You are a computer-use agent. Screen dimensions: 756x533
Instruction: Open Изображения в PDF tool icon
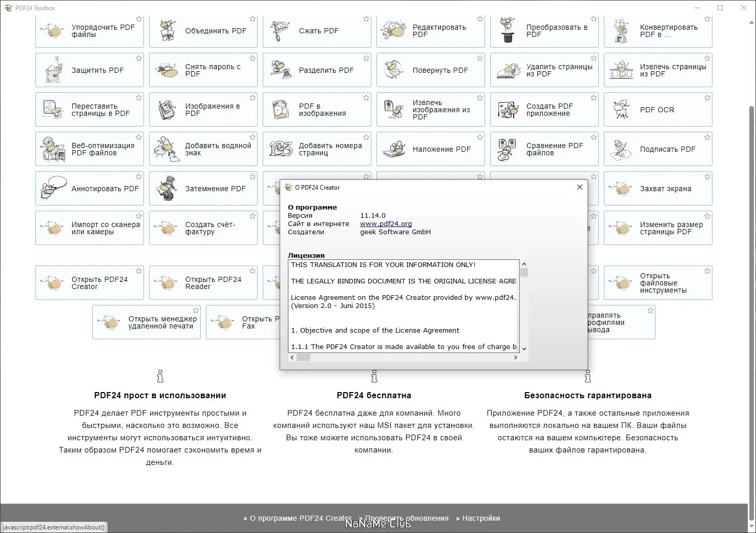point(167,110)
